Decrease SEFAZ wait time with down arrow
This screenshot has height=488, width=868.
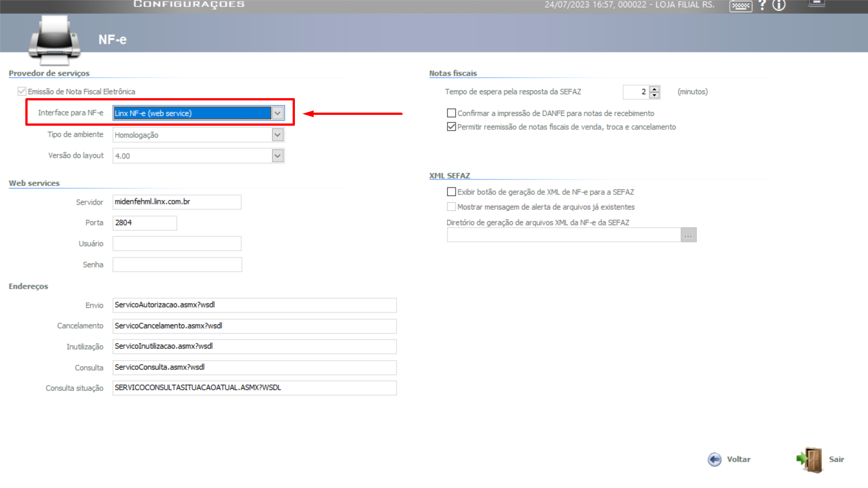[655, 95]
